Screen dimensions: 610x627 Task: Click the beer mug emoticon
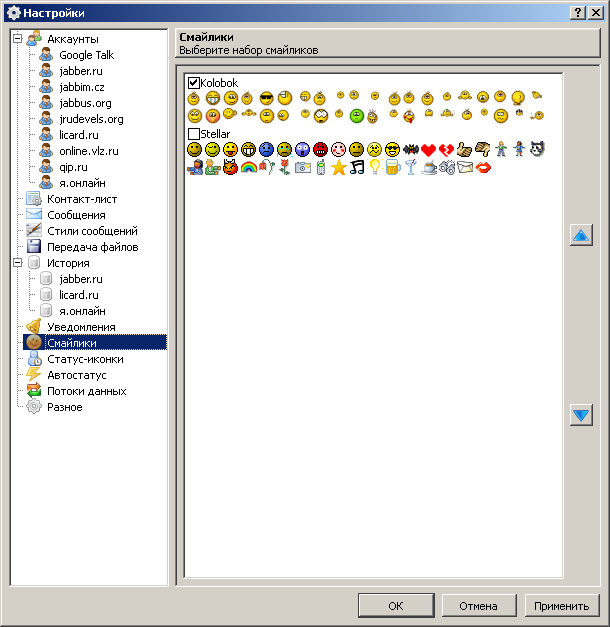point(392,167)
